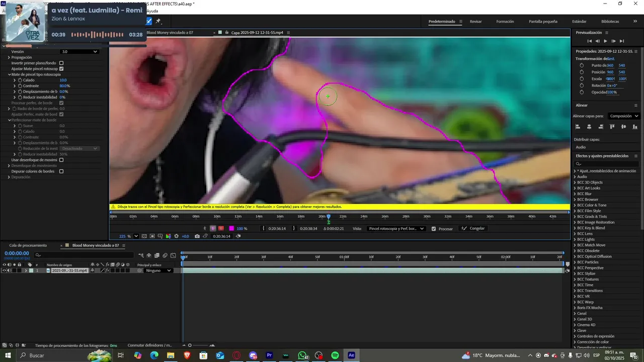
Task: Open the Cola de procesamiento tab
Action: tap(28, 245)
